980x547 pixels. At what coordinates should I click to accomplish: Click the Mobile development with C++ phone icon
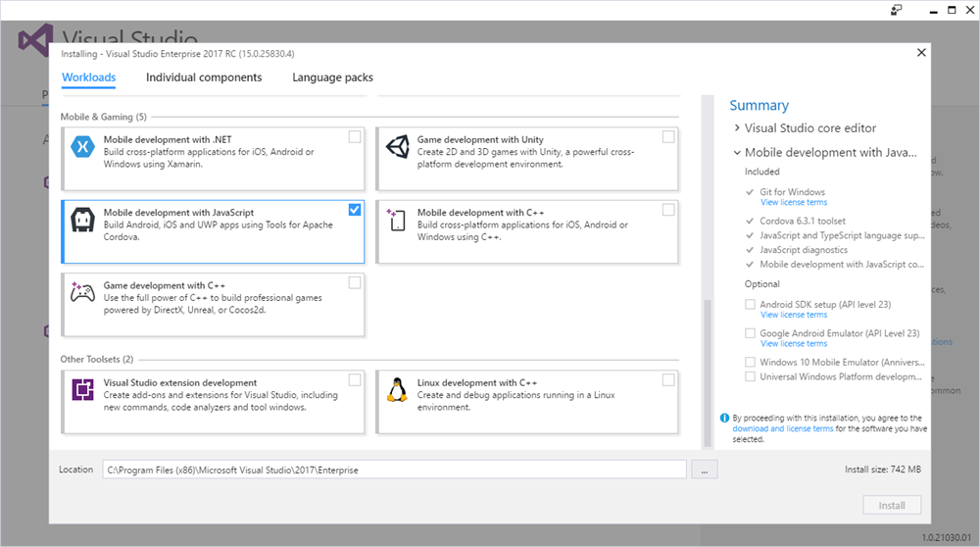(x=396, y=221)
